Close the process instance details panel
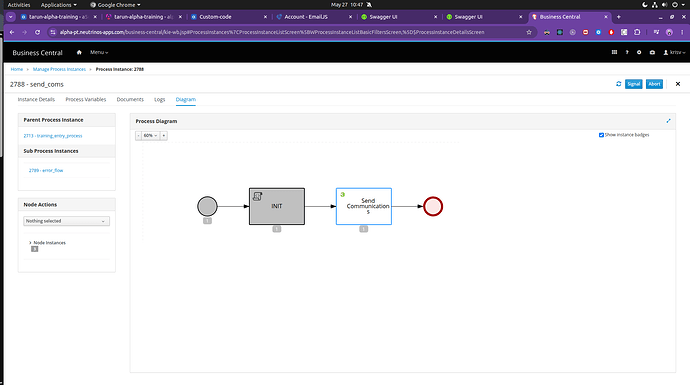Image resolution: width=690 pixels, height=385 pixels. click(x=678, y=84)
